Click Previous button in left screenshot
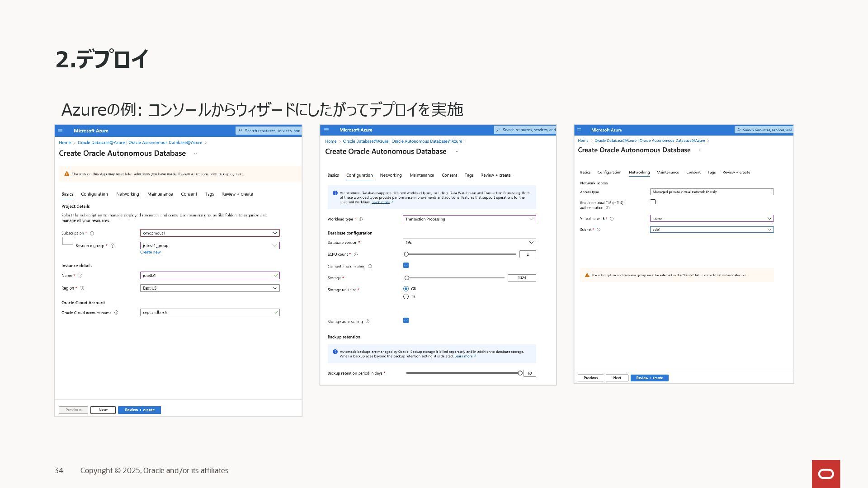This screenshot has width=868, height=488. tap(73, 410)
